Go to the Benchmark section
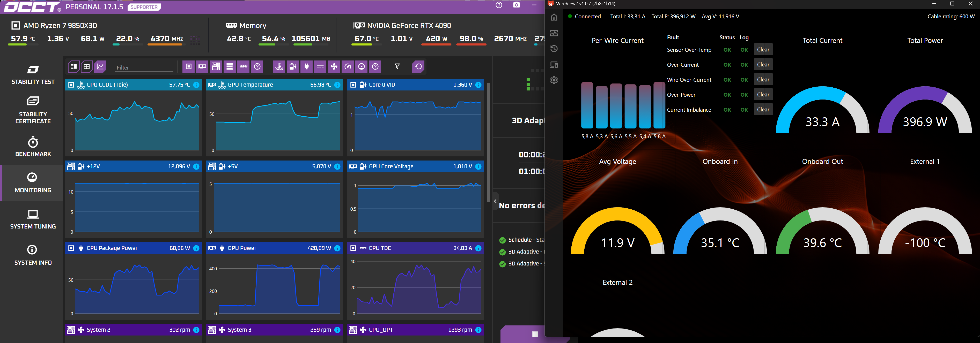 tap(33, 147)
